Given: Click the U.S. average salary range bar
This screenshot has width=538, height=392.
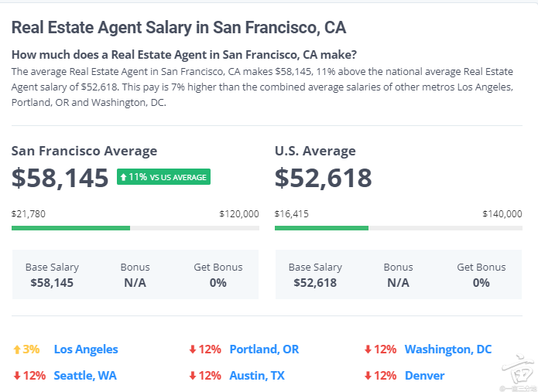Looking at the screenshot, I should point(399,228).
